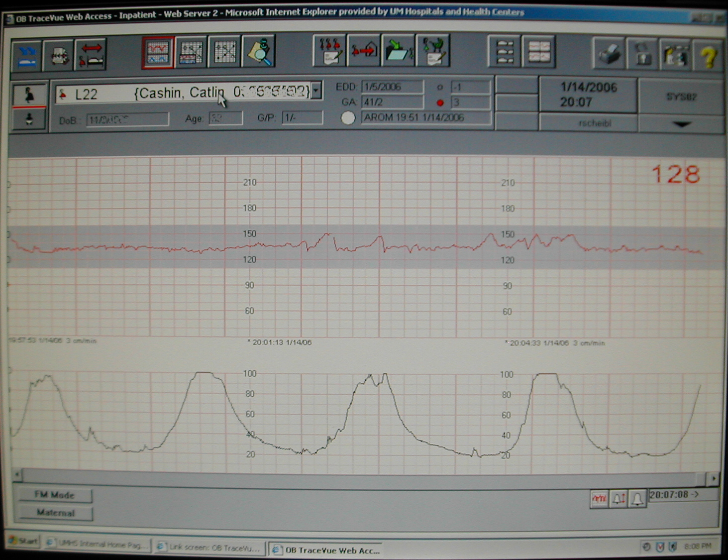Expand the black arrow below SYS02

[681, 124]
